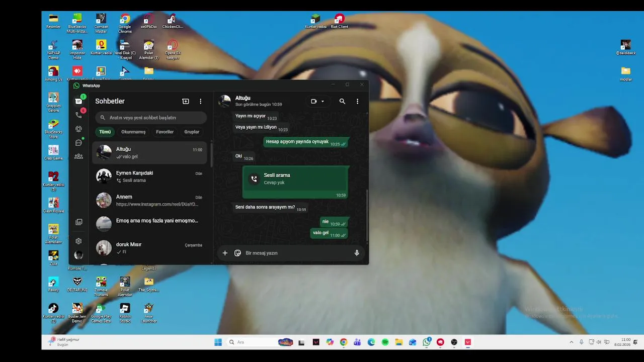Image resolution: width=644 pixels, height=362 pixels.
Task: Search within the Altuğu conversation
Action: click(x=342, y=101)
